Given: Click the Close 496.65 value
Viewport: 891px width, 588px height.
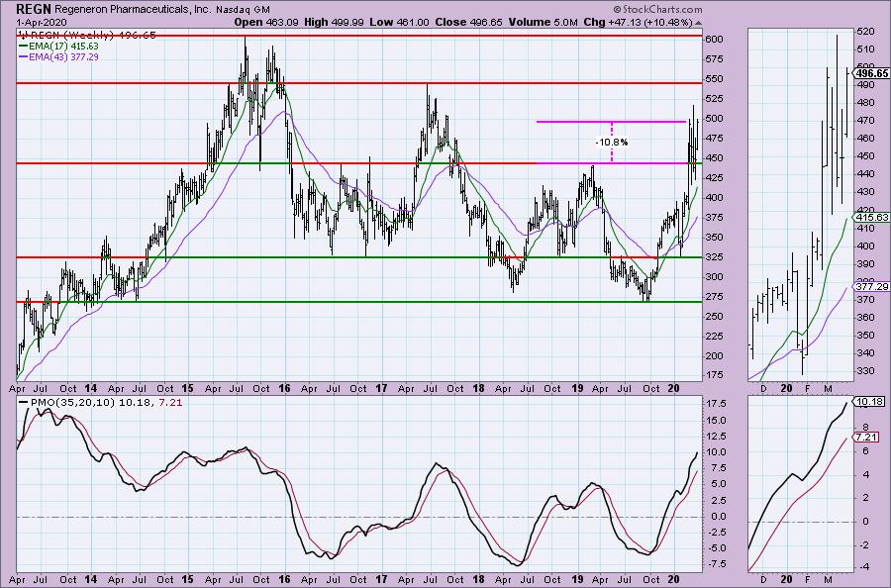Looking at the screenshot, I should pos(469,23).
